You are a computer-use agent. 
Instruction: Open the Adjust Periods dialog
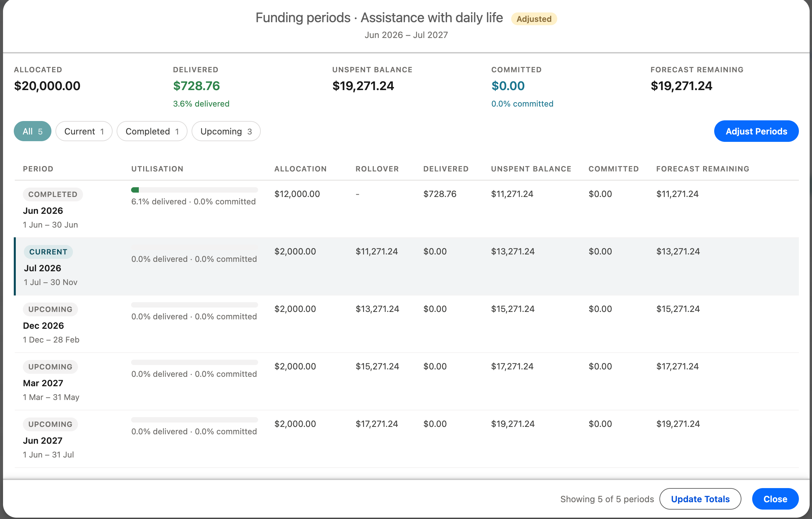(x=756, y=131)
